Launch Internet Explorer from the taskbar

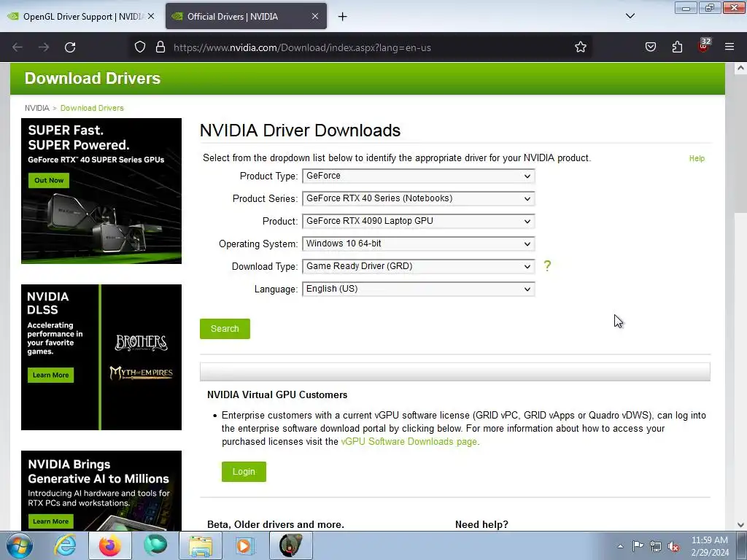point(65,545)
